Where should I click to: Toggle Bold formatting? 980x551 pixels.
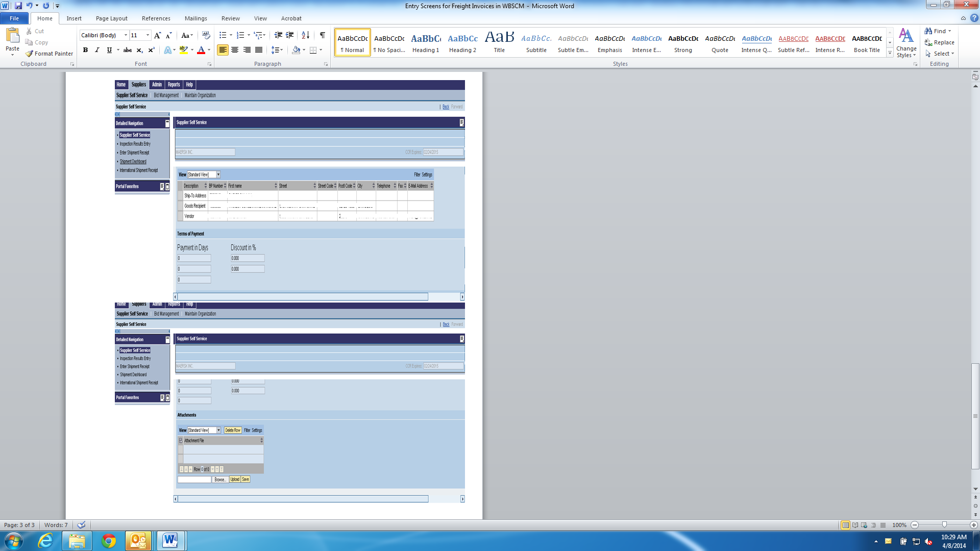pyautogui.click(x=85, y=50)
